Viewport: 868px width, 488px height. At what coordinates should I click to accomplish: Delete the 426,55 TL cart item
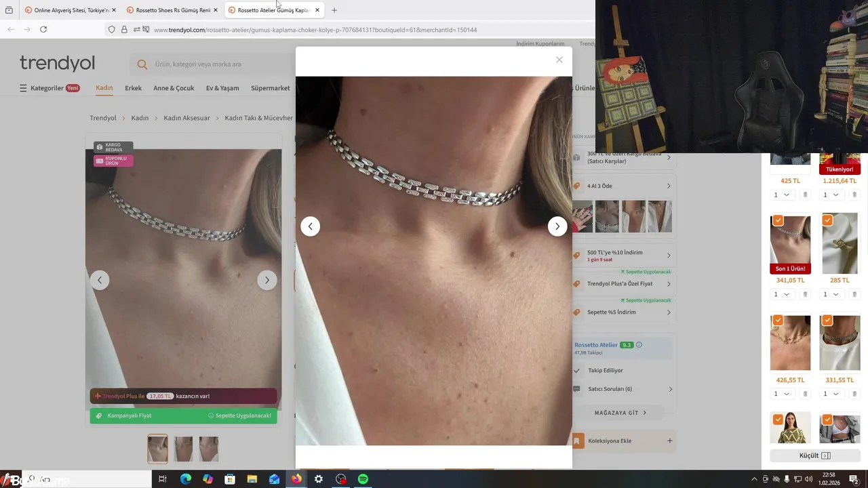(x=805, y=394)
